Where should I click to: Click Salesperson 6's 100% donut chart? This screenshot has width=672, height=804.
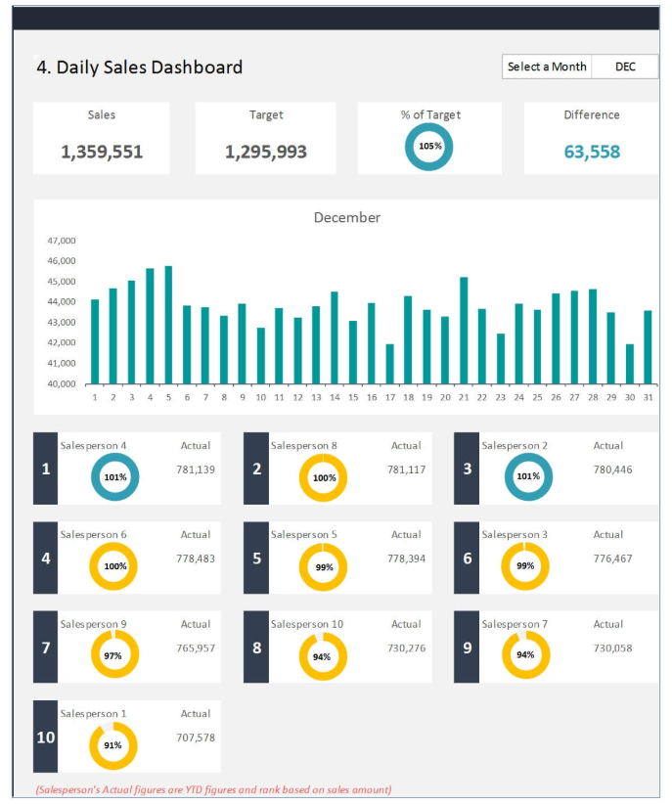[114, 567]
